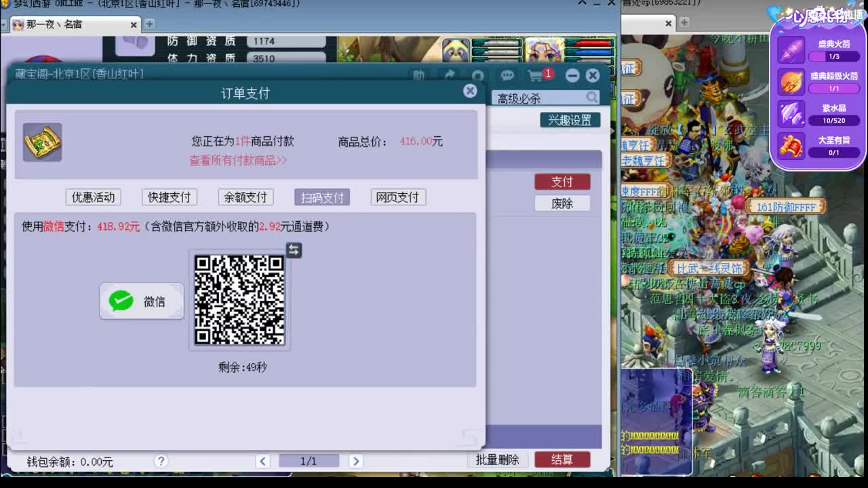Click the shopping cart icon with badge

(536, 75)
